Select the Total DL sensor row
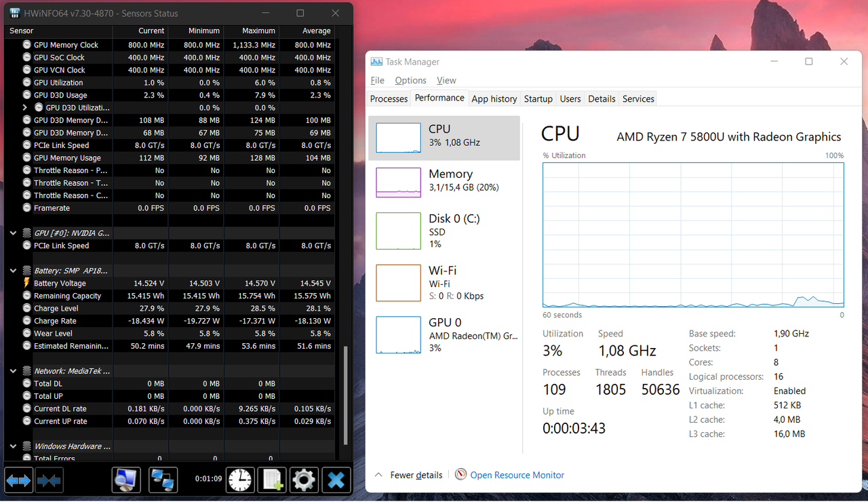The height and width of the screenshot is (502, 868). pos(170,383)
